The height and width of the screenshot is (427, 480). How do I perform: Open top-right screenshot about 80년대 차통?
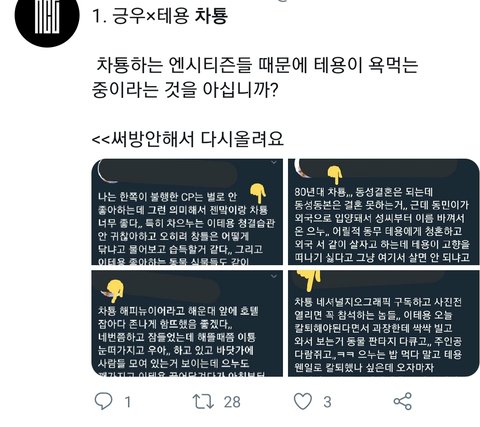point(384,212)
